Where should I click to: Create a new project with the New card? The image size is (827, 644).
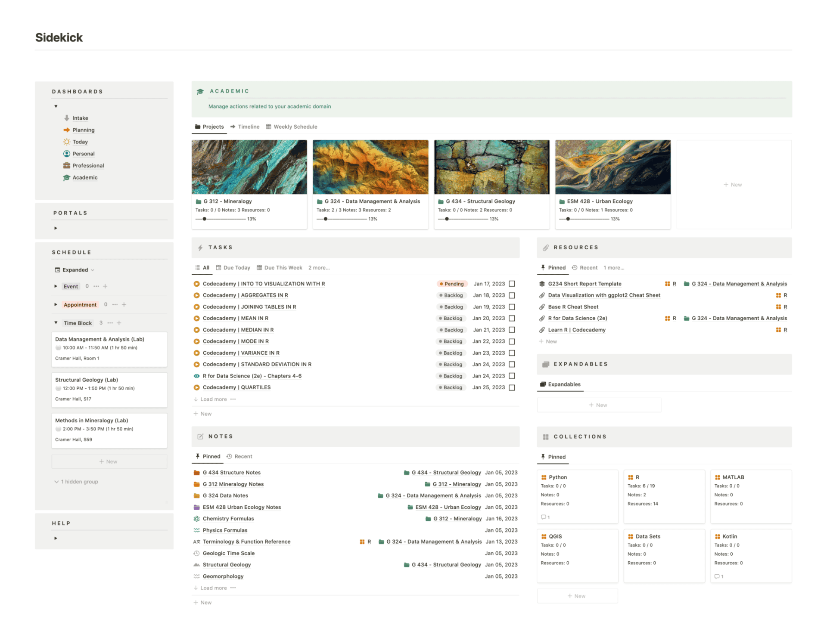pos(733,184)
